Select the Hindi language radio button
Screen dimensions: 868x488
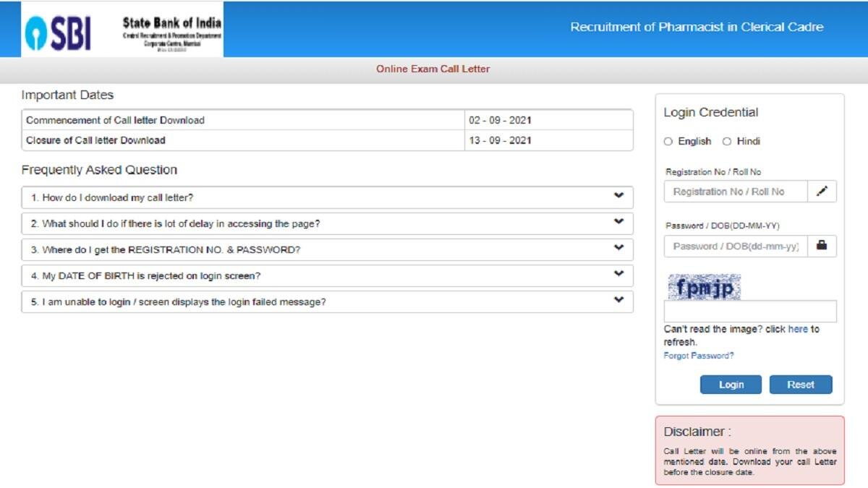728,141
